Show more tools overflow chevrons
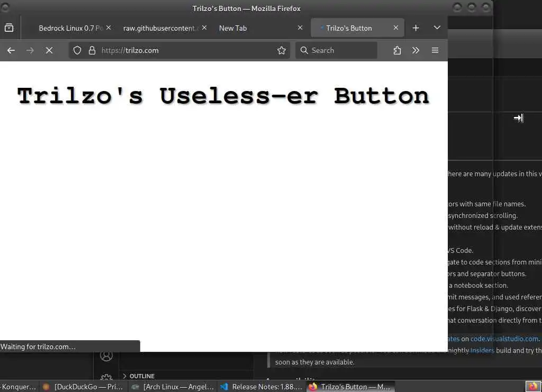Image resolution: width=542 pixels, height=392 pixels. (416, 50)
